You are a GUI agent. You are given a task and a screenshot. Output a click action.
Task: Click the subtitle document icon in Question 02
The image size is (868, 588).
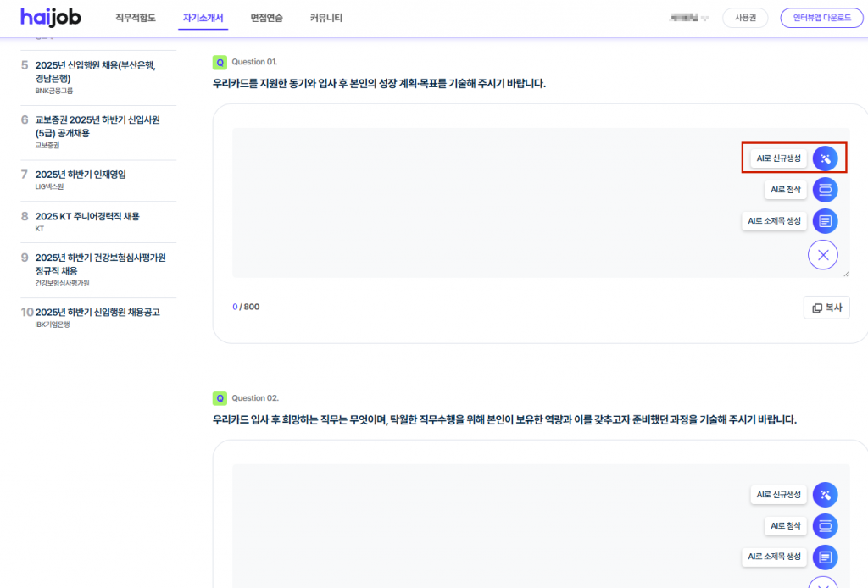tap(825, 557)
